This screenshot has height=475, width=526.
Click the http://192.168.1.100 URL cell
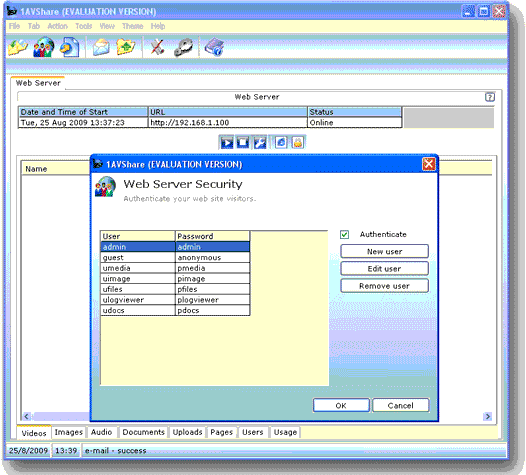pyautogui.click(x=227, y=123)
